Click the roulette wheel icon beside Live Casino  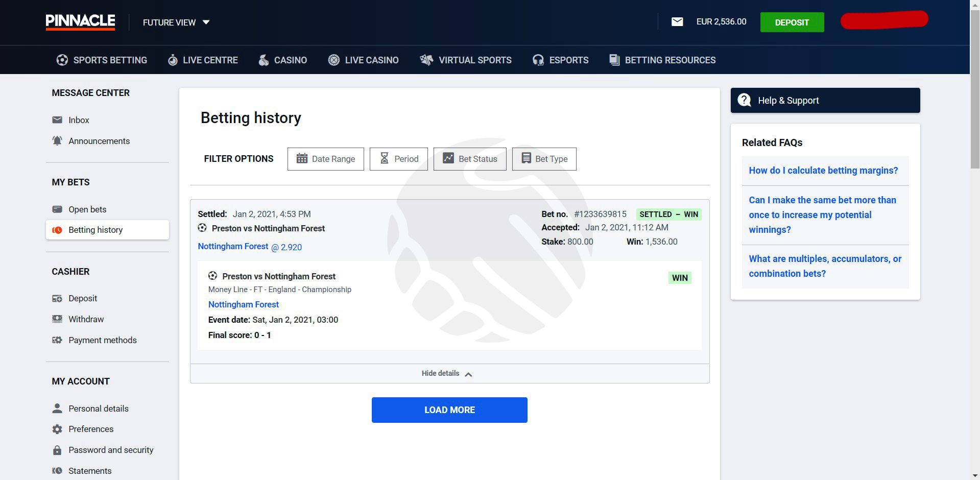pos(334,60)
